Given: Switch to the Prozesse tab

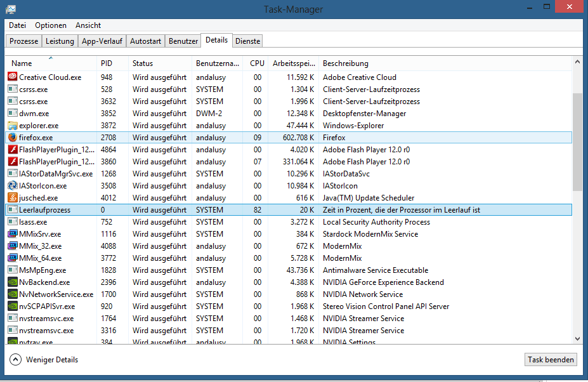Looking at the screenshot, I should (x=23, y=41).
